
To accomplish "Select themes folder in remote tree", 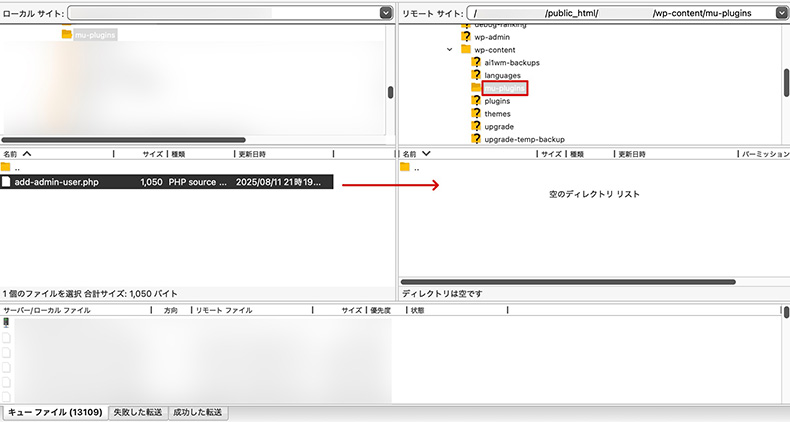I will tap(497, 114).
